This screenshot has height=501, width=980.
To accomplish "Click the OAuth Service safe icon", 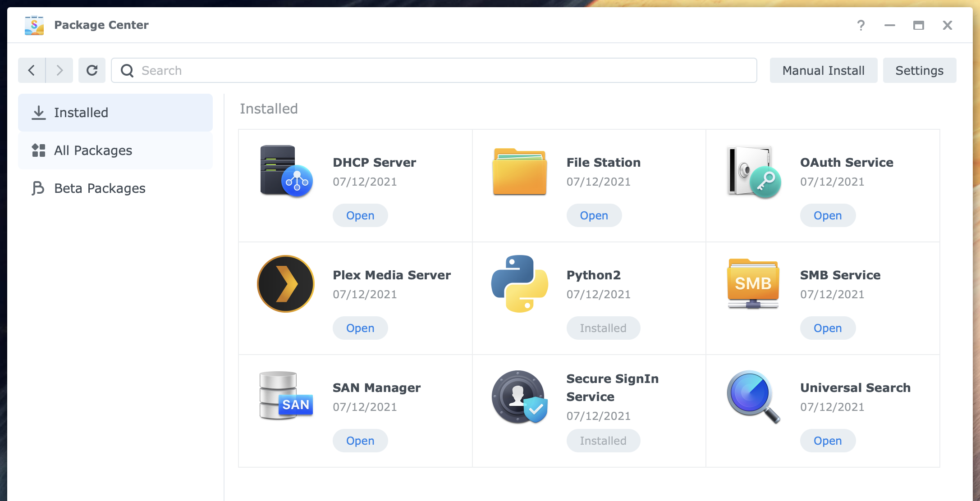I will coord(754,172).
